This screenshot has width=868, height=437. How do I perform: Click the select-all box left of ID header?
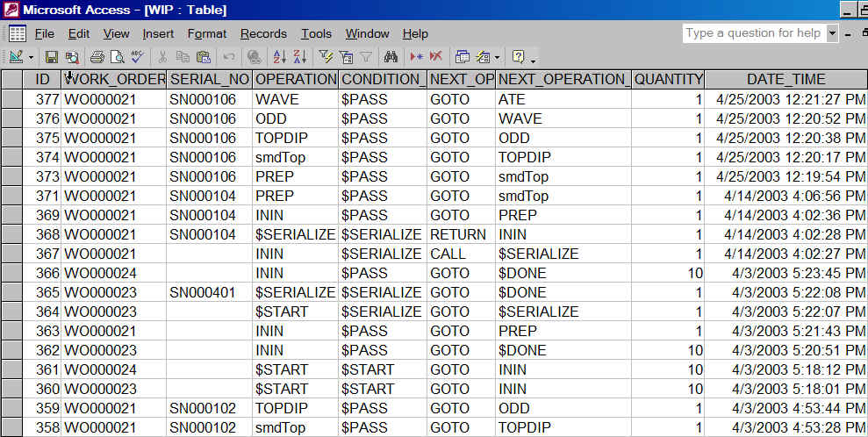tap(11, 79)
